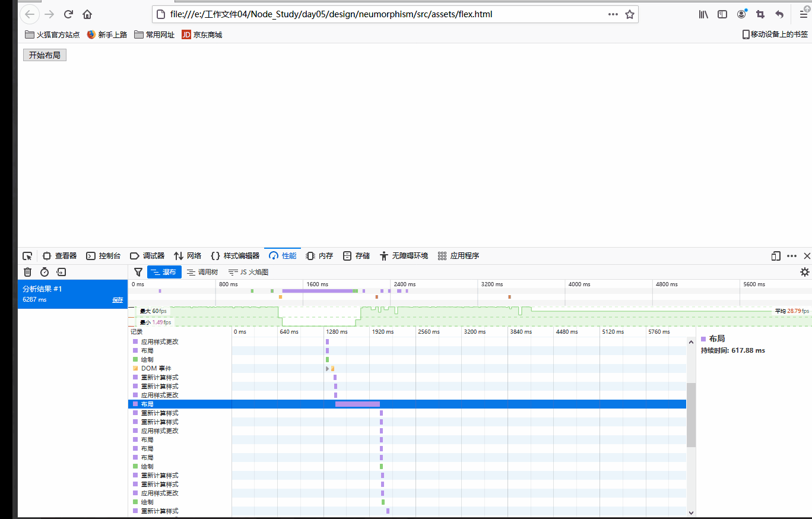The width and height of the screenshot is (812, 519).
Task: Switch to JS 火焰图 flame chart view
Action: click(248, 272)
